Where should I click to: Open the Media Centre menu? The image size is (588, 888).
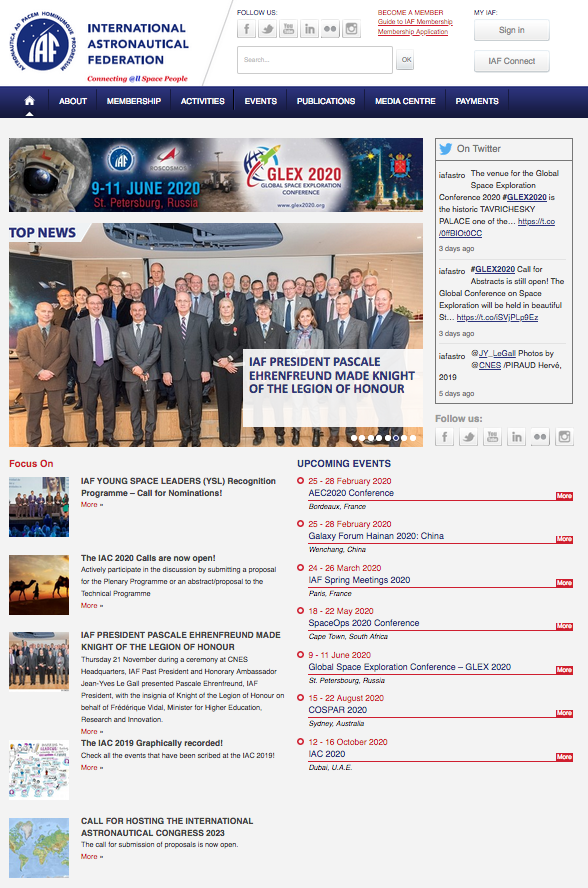(405, 101)
